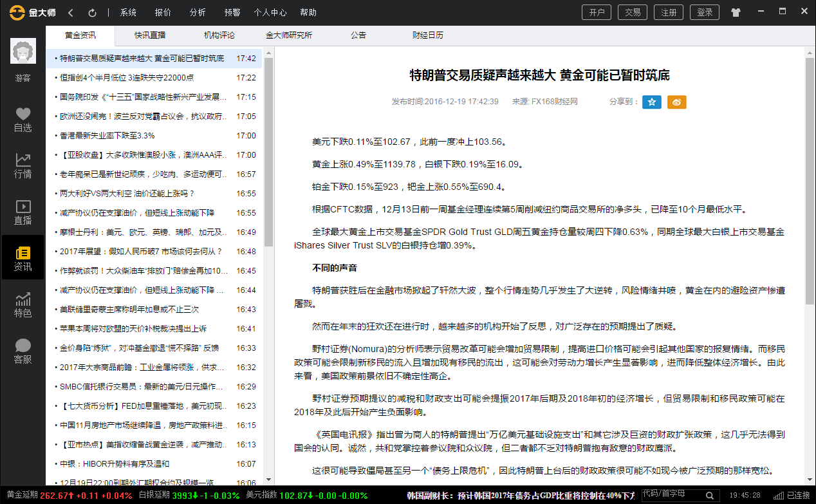Open the 报价 menu
This screenshot has height=504, width=816.
point(163,13)
